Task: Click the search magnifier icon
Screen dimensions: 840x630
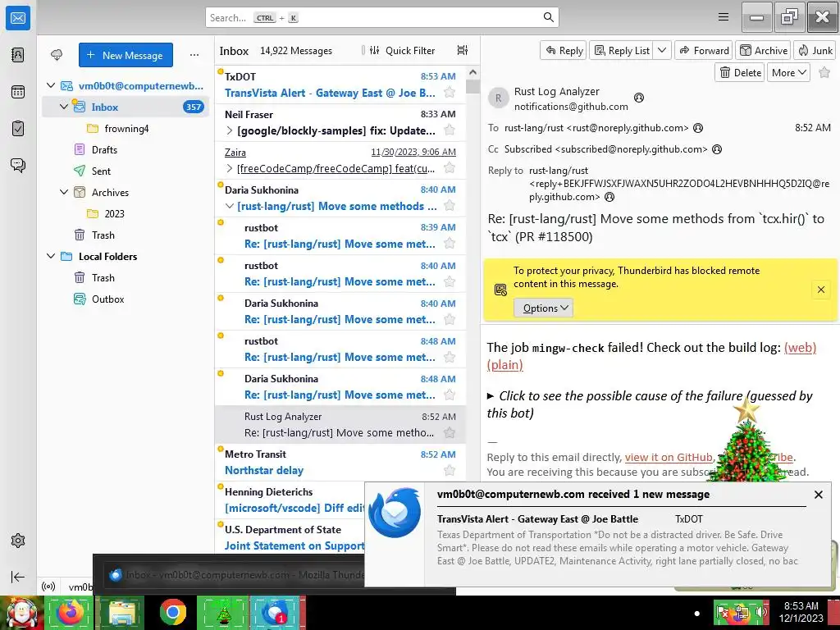Action: click(548, 17)
